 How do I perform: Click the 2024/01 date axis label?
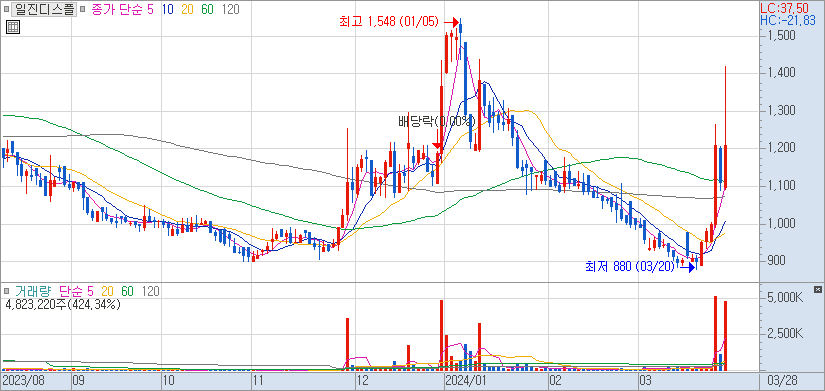(465, 380)
